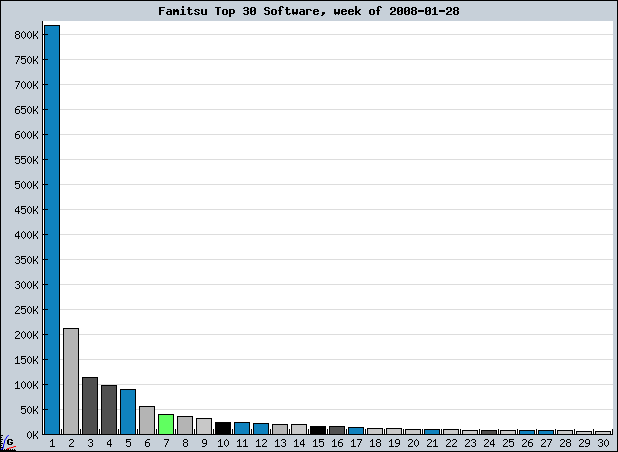Viewport: 618px width, 452px height.
Task: Click the 650K y-axis label
Action: pyautogui.click(x=27, y=110)
